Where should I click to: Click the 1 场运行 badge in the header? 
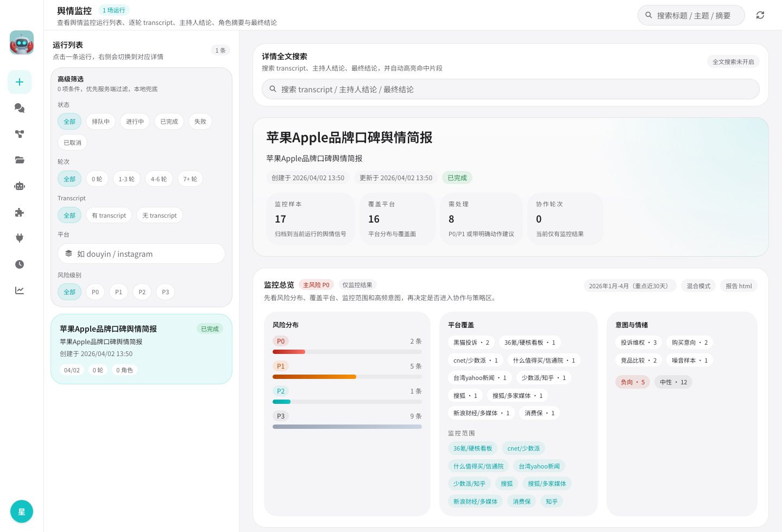(113, 10)
